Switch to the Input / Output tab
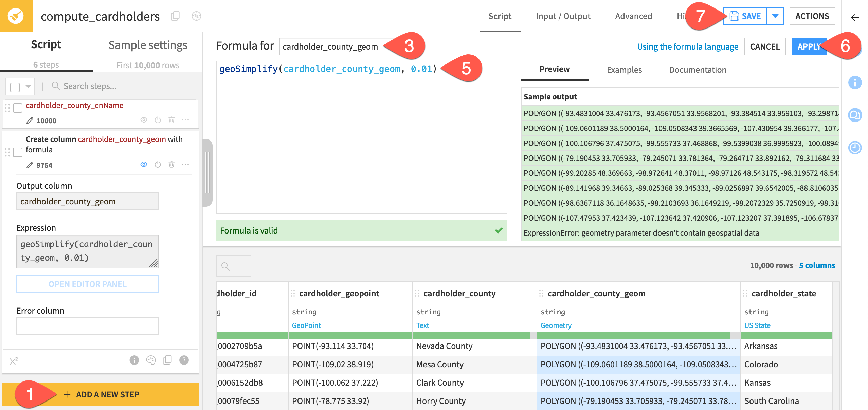The width and height of the screenshot is (868, 410). pyautogui.click(x=563, y=16)
